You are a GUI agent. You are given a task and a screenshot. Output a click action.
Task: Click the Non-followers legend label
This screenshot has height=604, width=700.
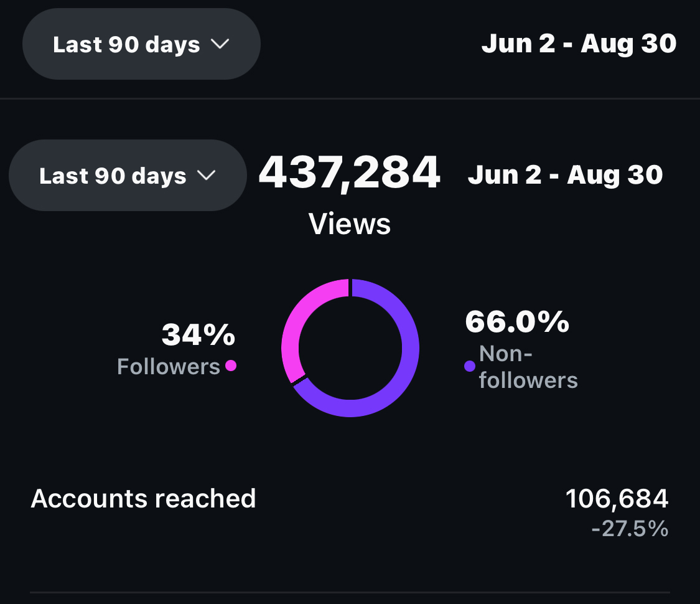(x=528, y=367)
